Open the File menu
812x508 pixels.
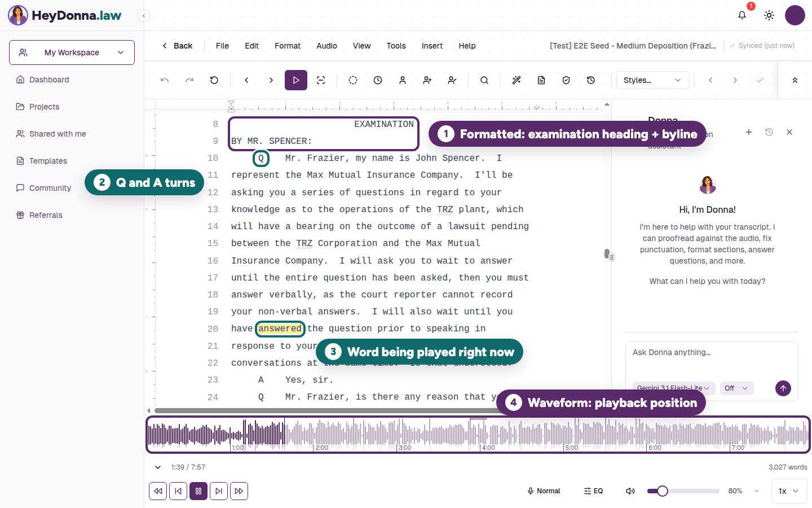222,46
